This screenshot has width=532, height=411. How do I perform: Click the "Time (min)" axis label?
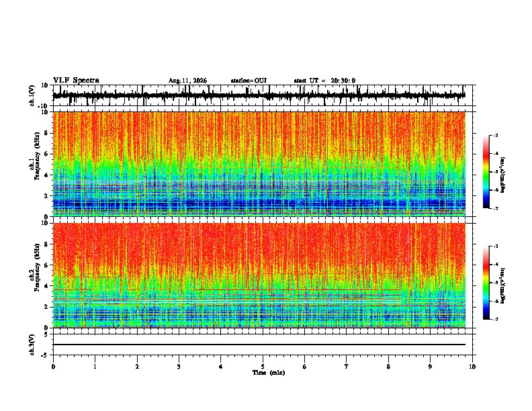point(269,373)
